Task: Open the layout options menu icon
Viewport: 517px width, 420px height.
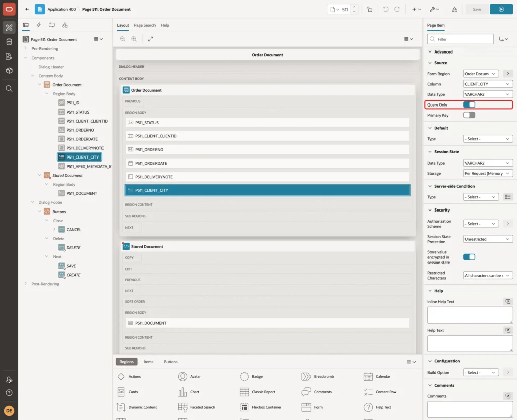Action: [408, 39]
